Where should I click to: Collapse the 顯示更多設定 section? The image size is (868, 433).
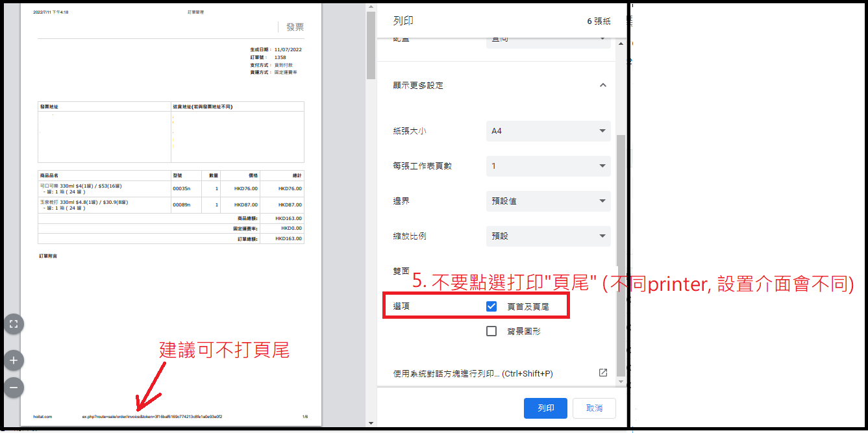click(x=602, y=85)
